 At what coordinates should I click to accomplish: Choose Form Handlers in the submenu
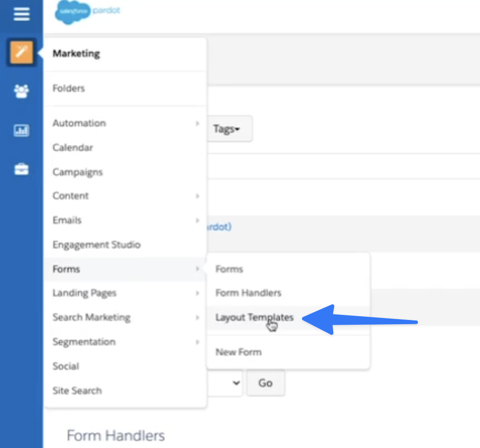[x=248, y=293]
